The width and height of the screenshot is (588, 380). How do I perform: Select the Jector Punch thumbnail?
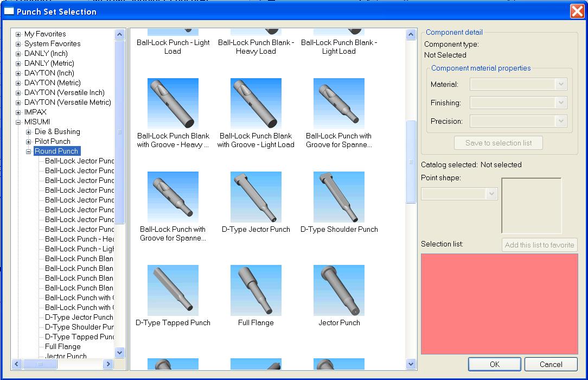pos(338,290)
